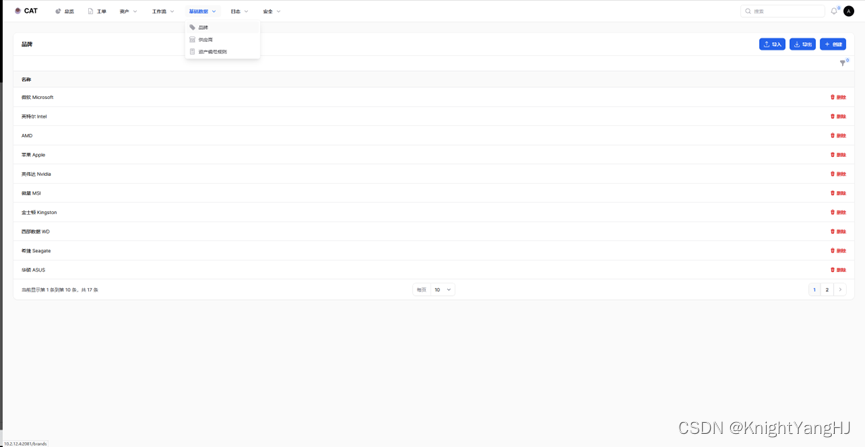Select the 微星 MSI name cell
Screen dimensions: 865x447
pos(31,193)
